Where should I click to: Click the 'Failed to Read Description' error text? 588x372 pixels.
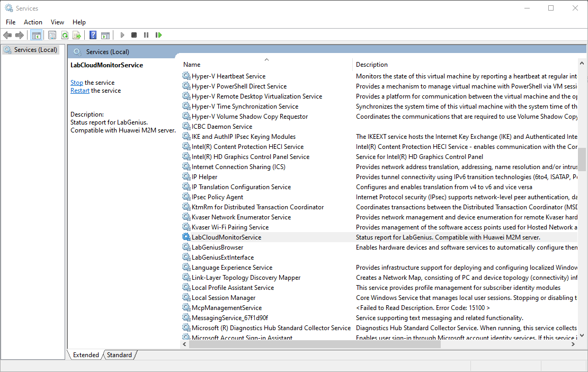423,307
